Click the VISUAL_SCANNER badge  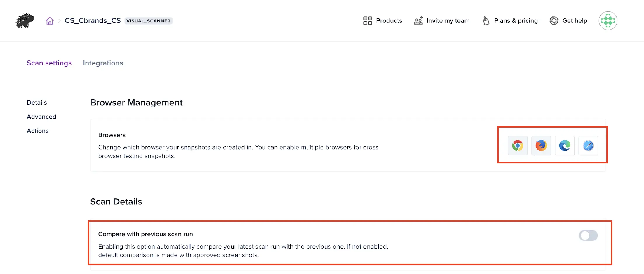click(x=148, y=21)
